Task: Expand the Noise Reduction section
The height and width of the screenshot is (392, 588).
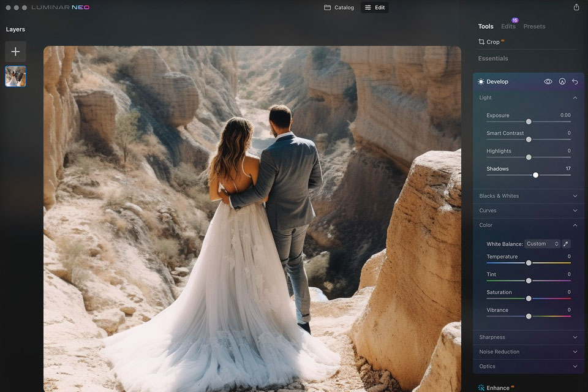Action: (529, 352)
